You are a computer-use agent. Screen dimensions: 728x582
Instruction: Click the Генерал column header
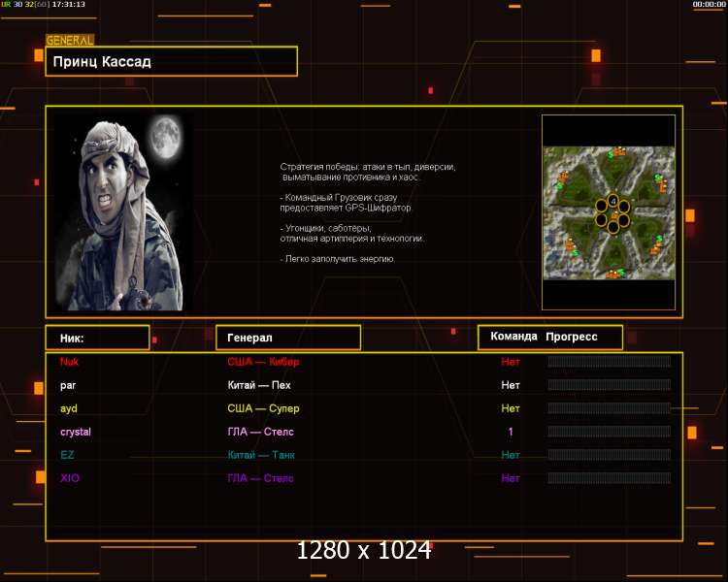click(287, 338)
